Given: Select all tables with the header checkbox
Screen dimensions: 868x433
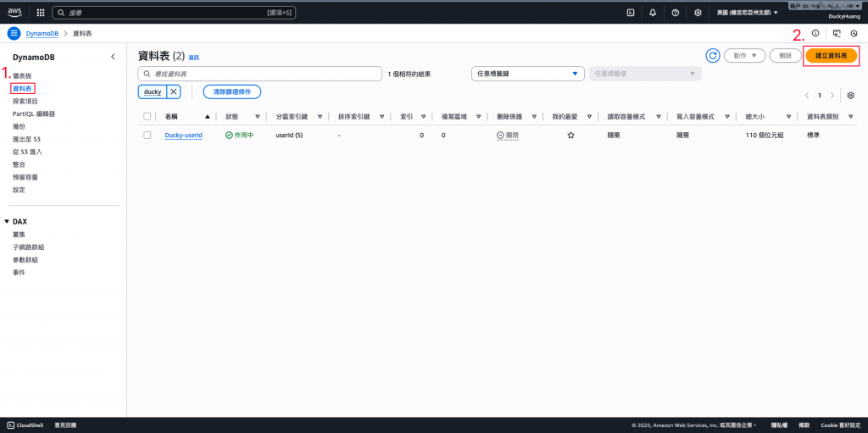Looking at the screenshot, I should [147, 117].
